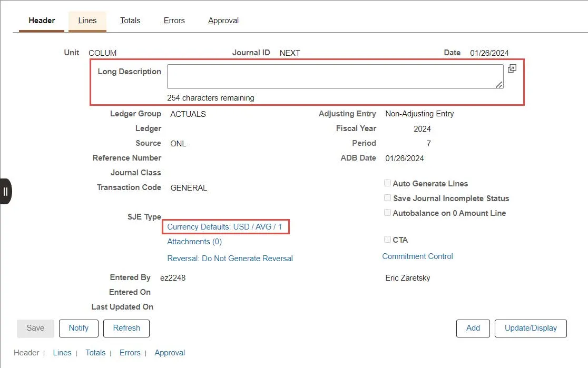Open the Lines tab
This screenshot has height=368, width=588.
pyautogui.click(x=87, y=21)
